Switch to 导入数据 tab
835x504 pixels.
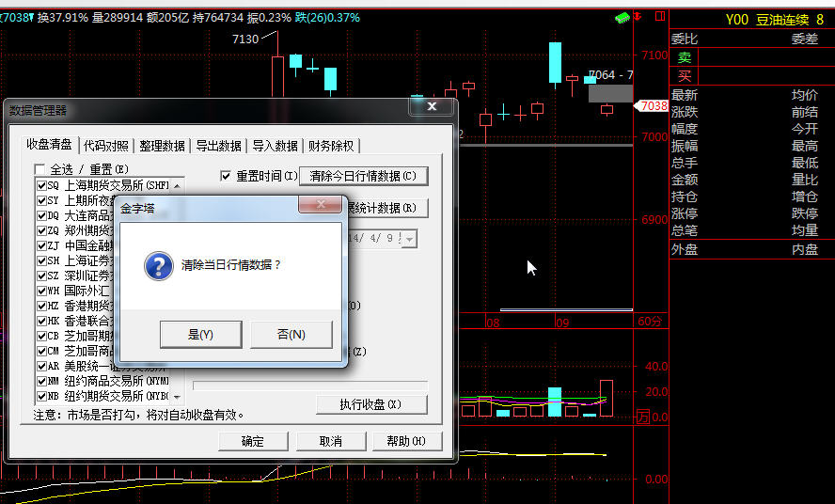tap(275, 146)
